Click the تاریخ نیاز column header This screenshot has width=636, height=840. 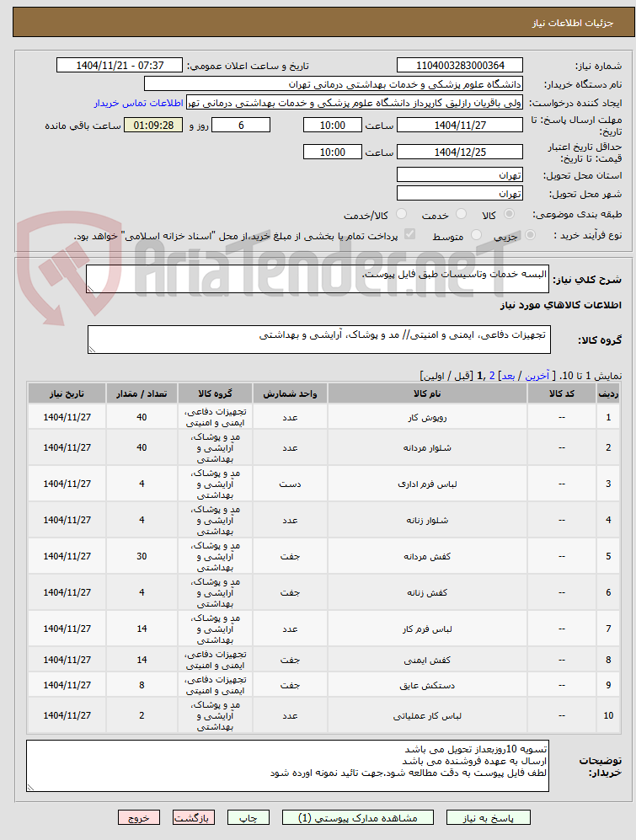tap(67, 393)
